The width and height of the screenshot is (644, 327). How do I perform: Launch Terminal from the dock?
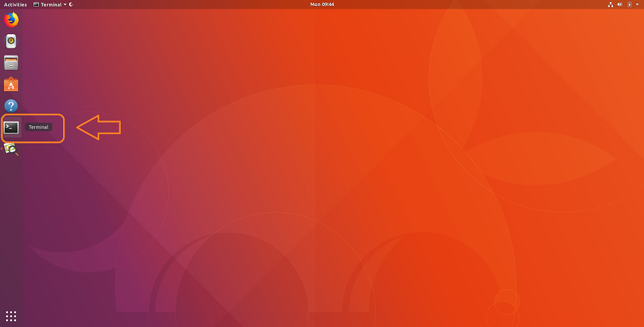pos(11,127)
